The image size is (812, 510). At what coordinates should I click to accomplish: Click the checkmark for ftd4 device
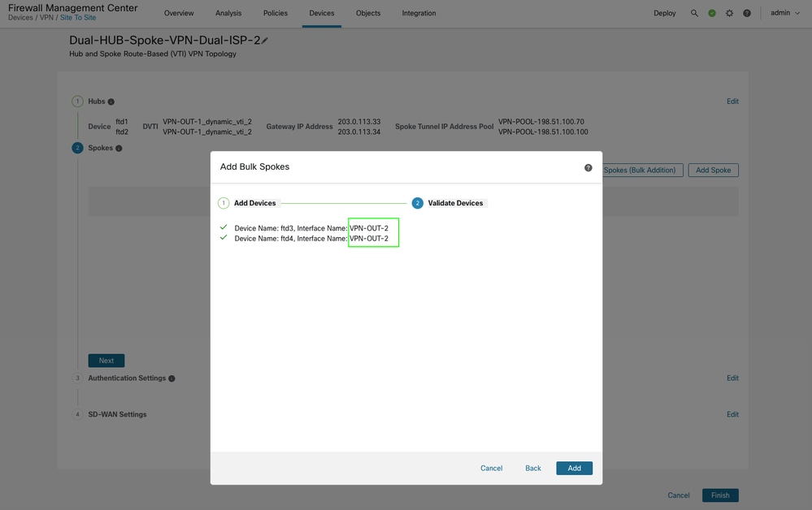pos(224,237)
